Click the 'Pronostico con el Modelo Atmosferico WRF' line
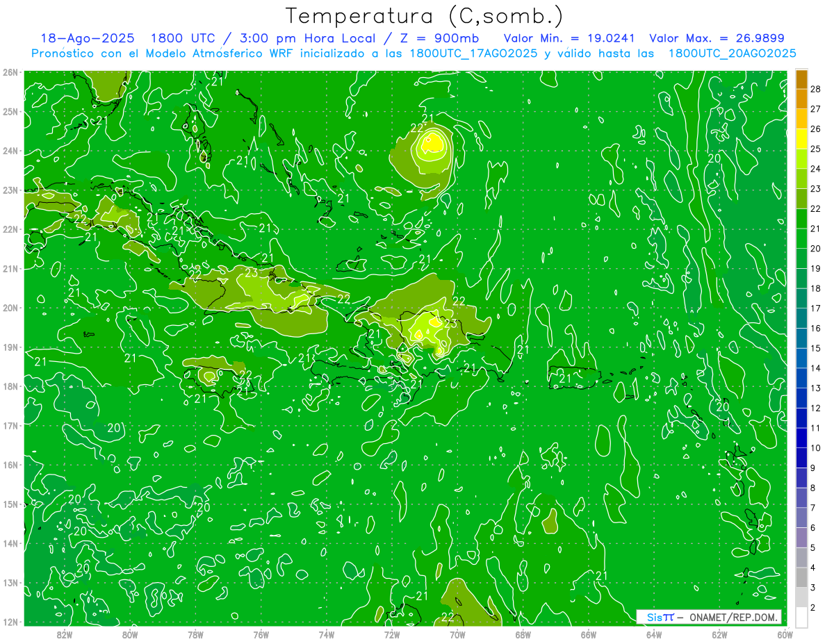The width and height of the screenshot is (834, 644). 414,53
